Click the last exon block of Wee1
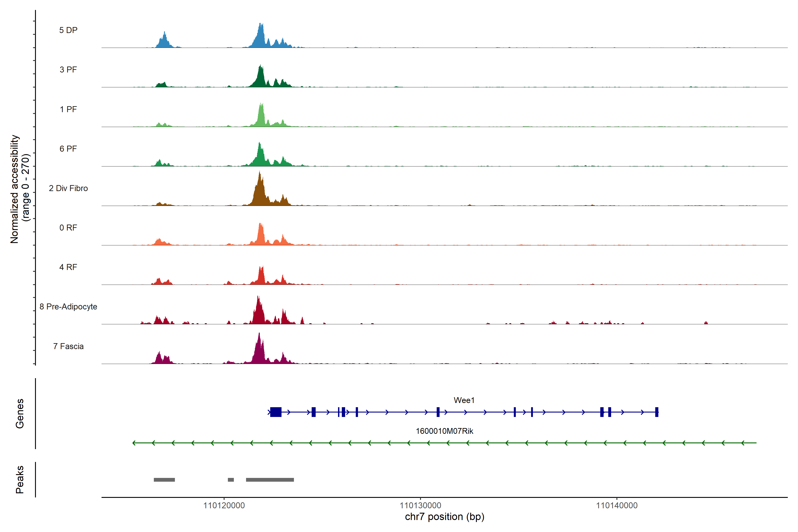 pos(657,412)
